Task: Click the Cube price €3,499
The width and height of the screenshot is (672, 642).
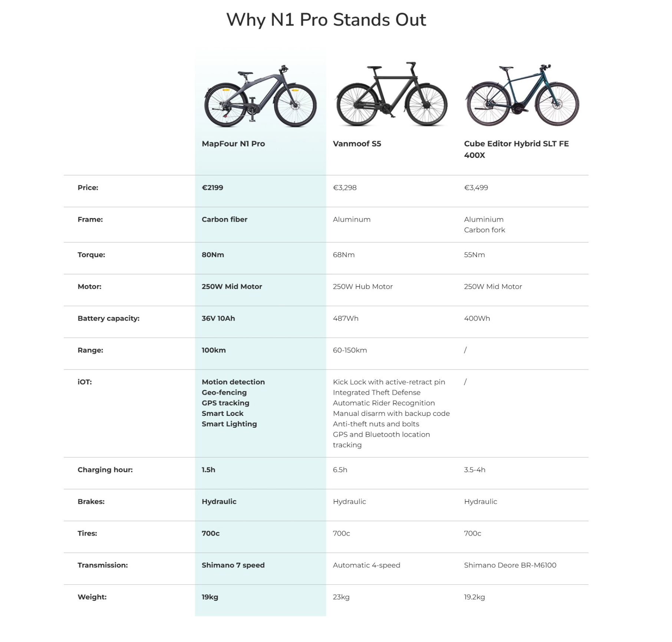Action: [x=476, y=188]
